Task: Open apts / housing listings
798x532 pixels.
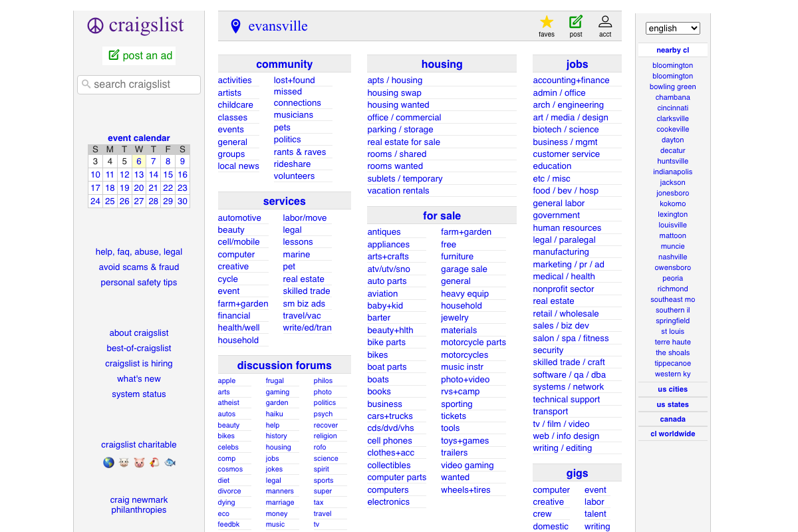Action: click(x=394, y=80)
